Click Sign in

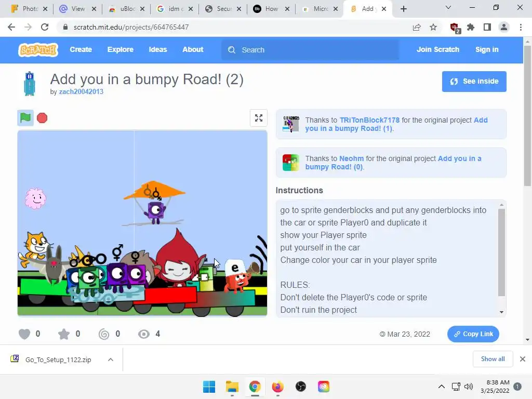[487, 49]
